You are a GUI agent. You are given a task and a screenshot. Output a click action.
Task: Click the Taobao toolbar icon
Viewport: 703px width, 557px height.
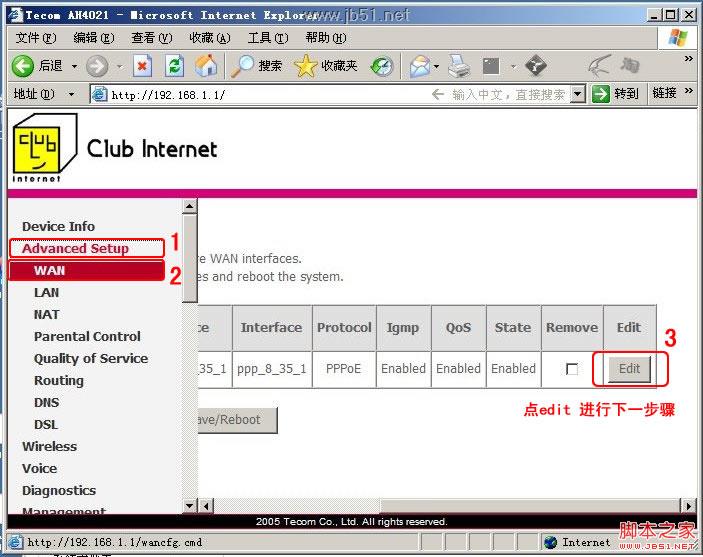tap(629, 66)
